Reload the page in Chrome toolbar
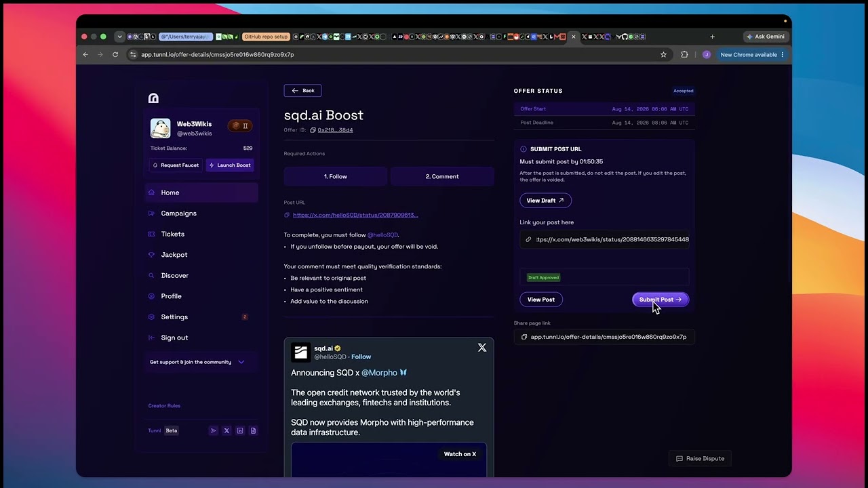Viewport: 868px width, 488px height. (x=115, y=54)
